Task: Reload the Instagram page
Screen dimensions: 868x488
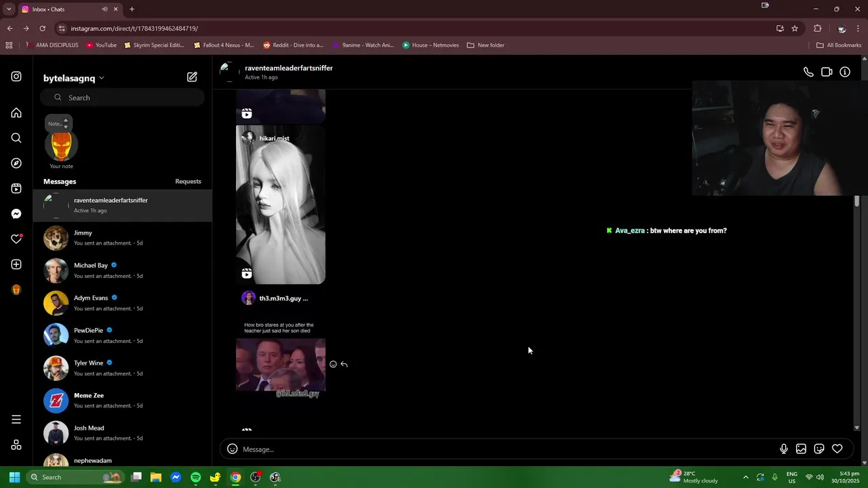Action: tap(42, 28)
